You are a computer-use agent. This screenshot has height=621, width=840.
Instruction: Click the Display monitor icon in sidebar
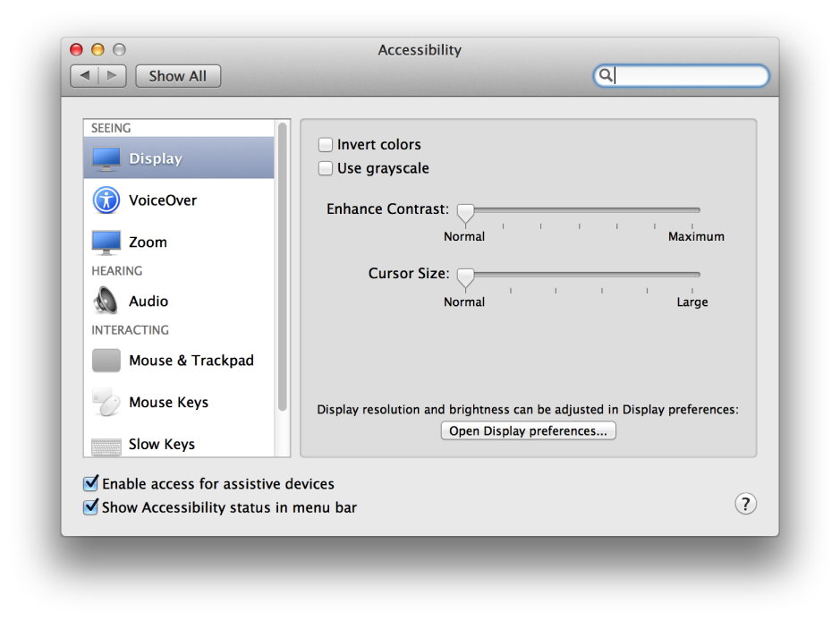tap(106, 158)
